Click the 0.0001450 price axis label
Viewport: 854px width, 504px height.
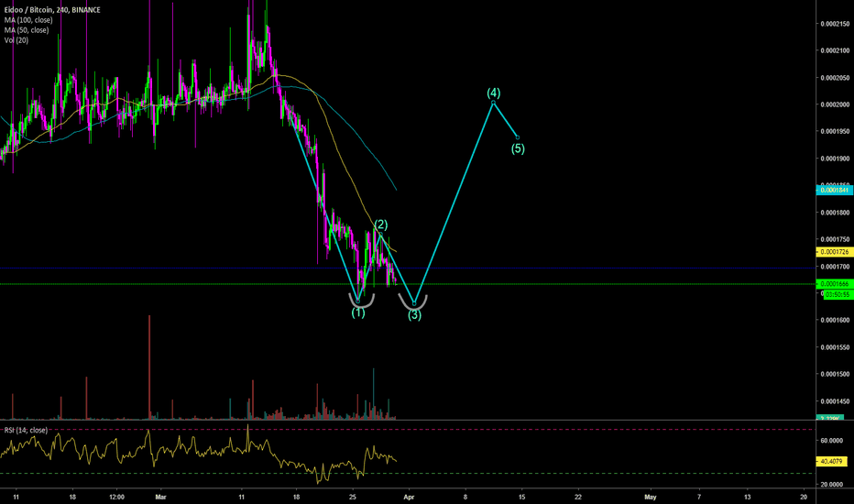pyautogui.click(x=835, y=401)
